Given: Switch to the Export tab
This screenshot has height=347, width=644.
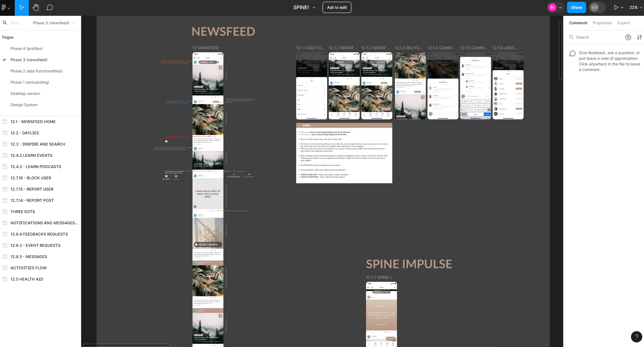Looking at the screenshot, I should coord(624,23).
